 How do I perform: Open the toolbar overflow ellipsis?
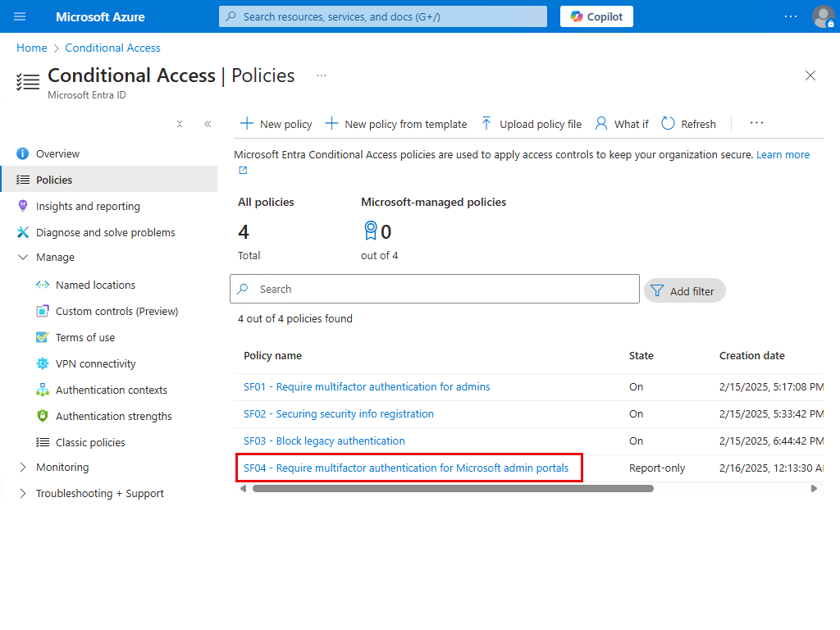tap(756, 123)
